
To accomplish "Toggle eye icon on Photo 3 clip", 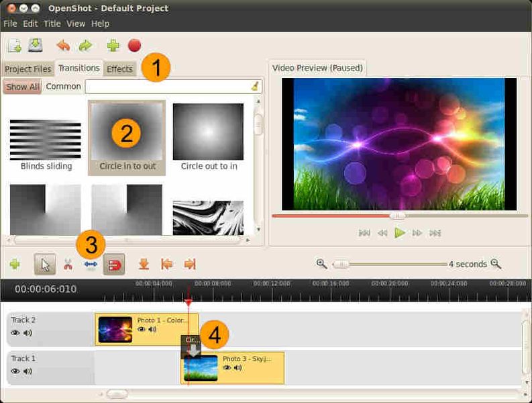I will 227,367.
